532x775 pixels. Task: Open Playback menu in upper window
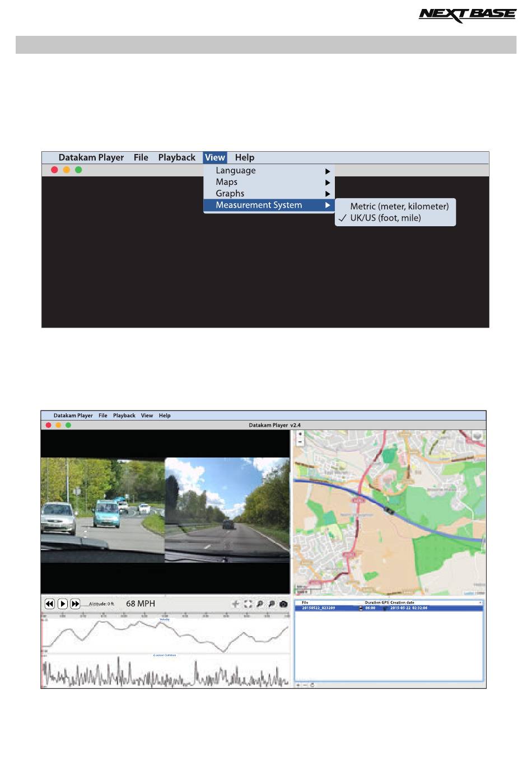(177, 157)
